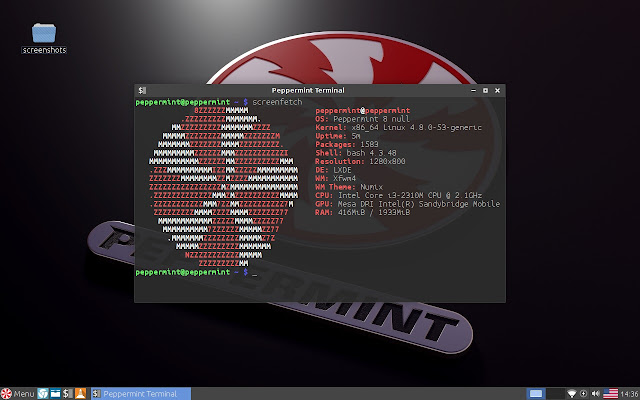
Task: Switch to the second empty workspace in pager
Action: pyautogui.click(x=555, y=393)
